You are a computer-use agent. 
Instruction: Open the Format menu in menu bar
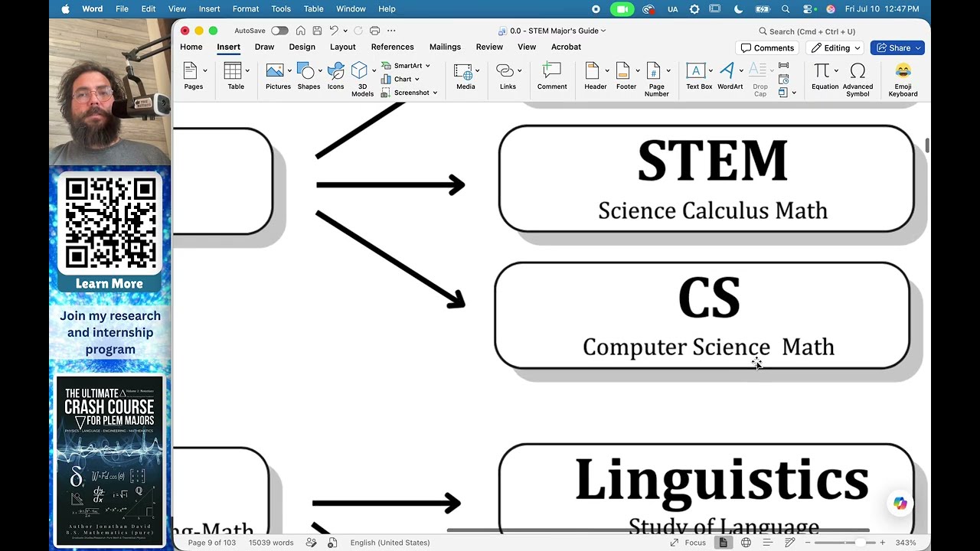click(x=246, y=9)
